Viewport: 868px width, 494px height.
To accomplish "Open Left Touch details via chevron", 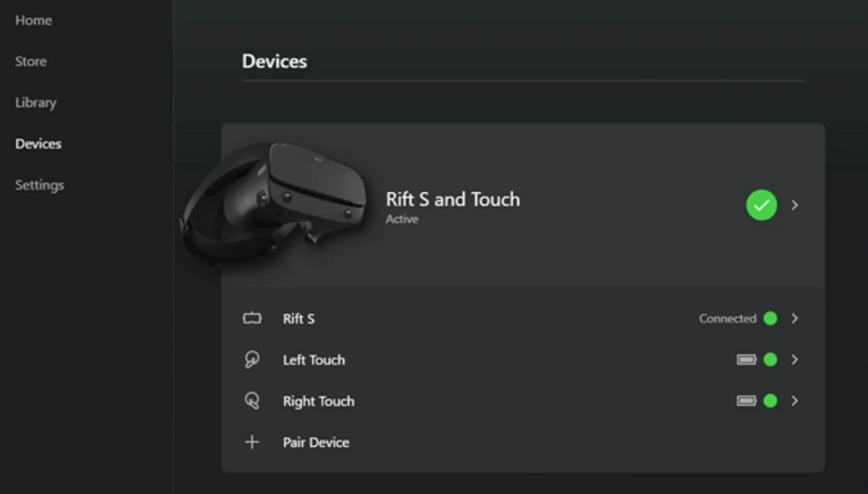I will [x=795, y=360].
